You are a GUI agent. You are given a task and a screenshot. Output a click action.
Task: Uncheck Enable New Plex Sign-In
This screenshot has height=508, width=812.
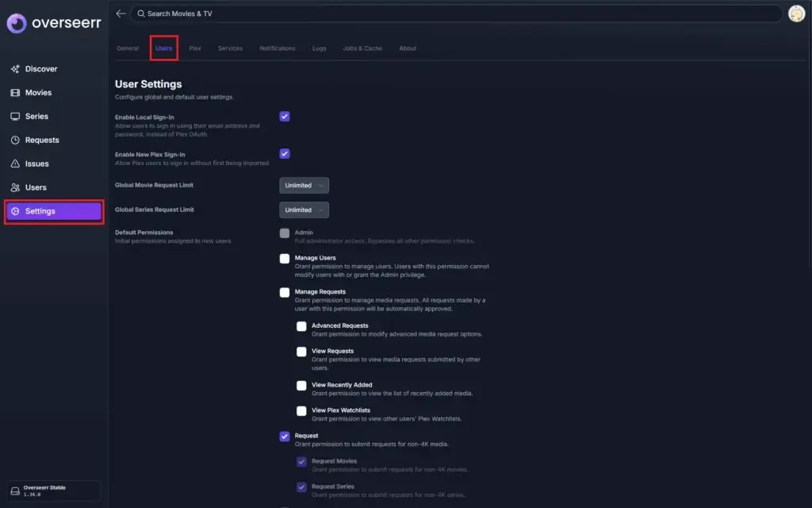point(285,153)
